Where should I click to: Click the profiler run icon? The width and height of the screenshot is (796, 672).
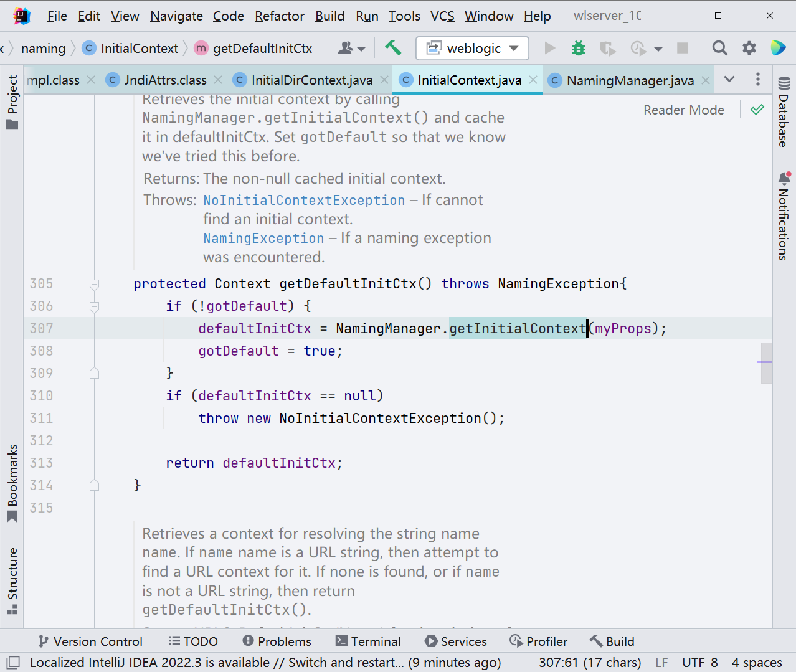tap(638, 48)
